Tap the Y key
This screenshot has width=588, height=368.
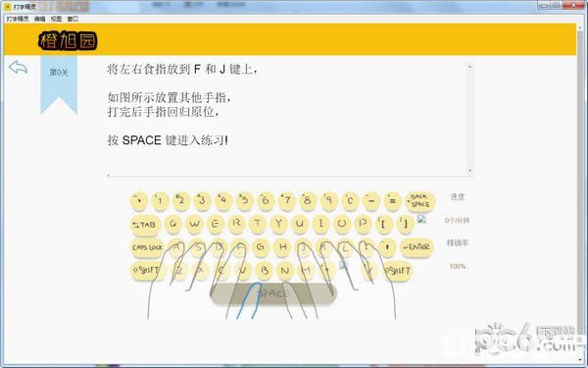pos(278,224)
